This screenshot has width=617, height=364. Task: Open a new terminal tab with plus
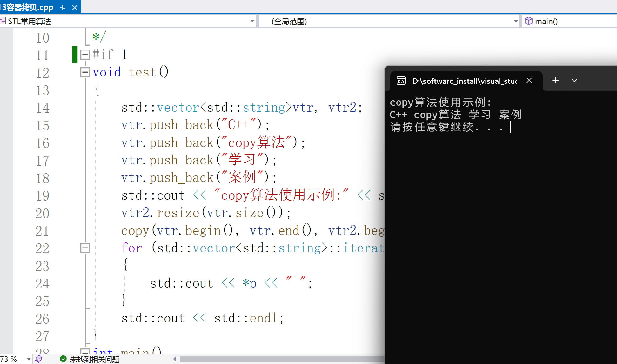pos(555,81)
